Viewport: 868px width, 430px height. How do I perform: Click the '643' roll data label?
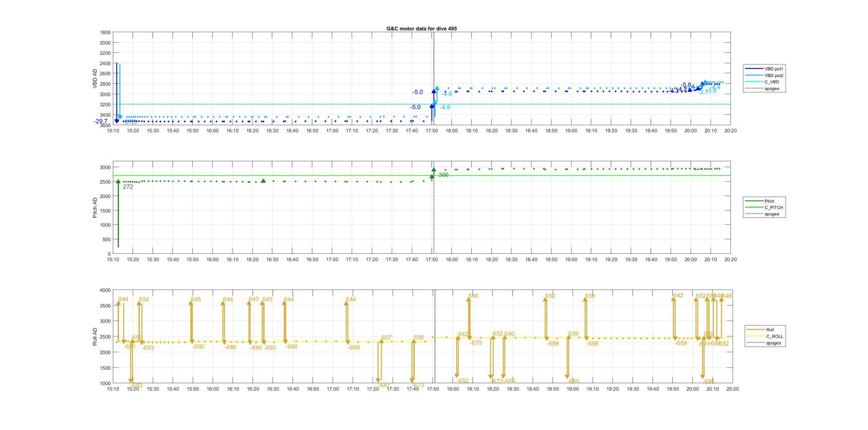click(x=254, y=299)
